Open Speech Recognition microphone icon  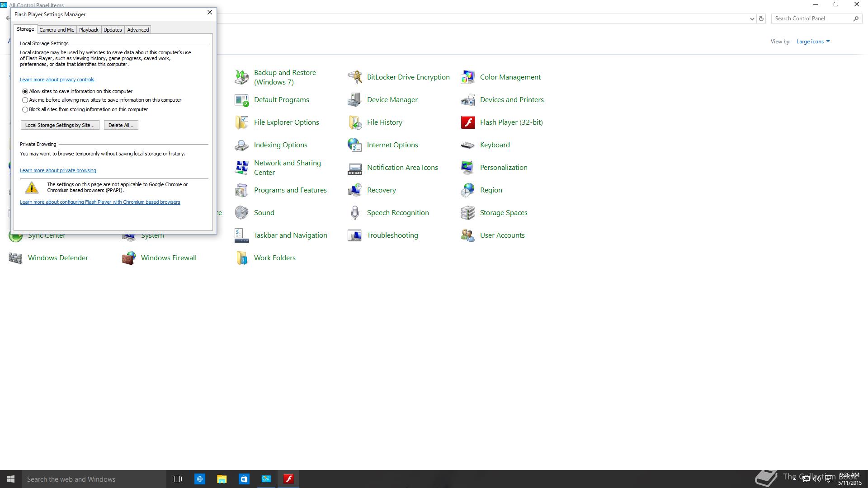pos(354,213)
